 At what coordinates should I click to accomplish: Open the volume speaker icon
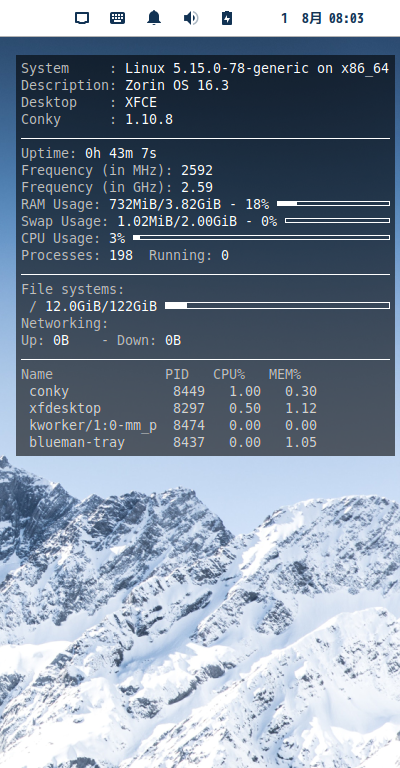pos(190,19)
